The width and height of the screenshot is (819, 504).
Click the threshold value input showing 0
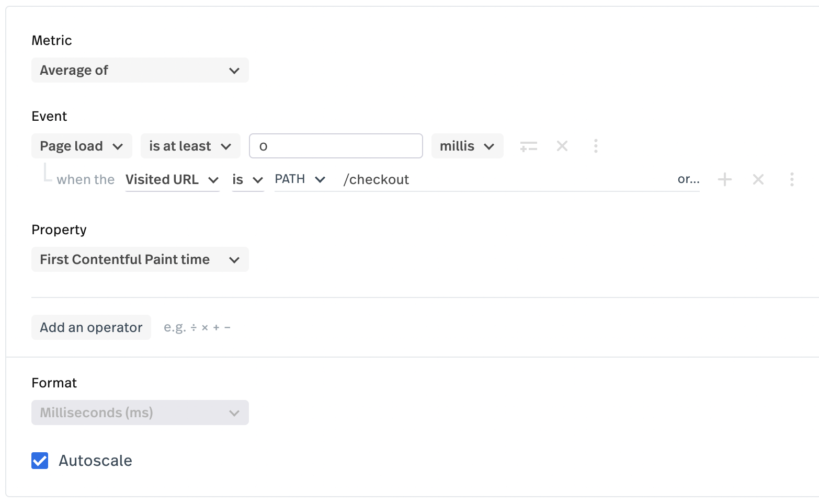[335, 146]
